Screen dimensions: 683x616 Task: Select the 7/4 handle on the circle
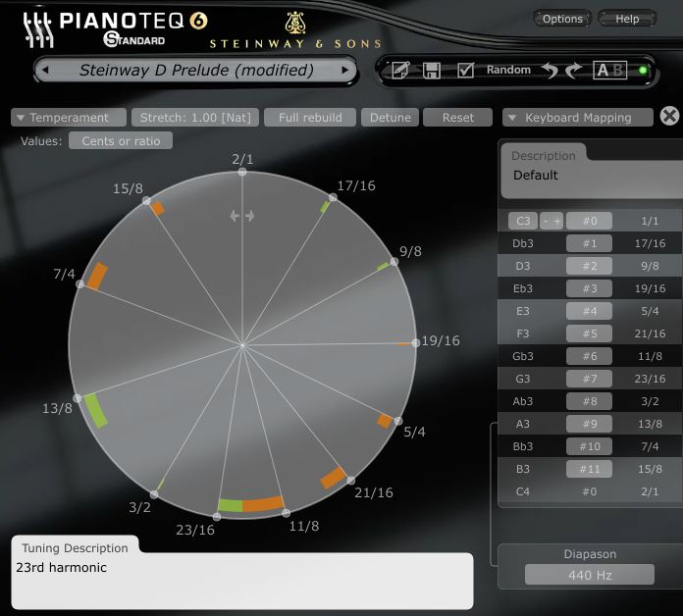79,284
